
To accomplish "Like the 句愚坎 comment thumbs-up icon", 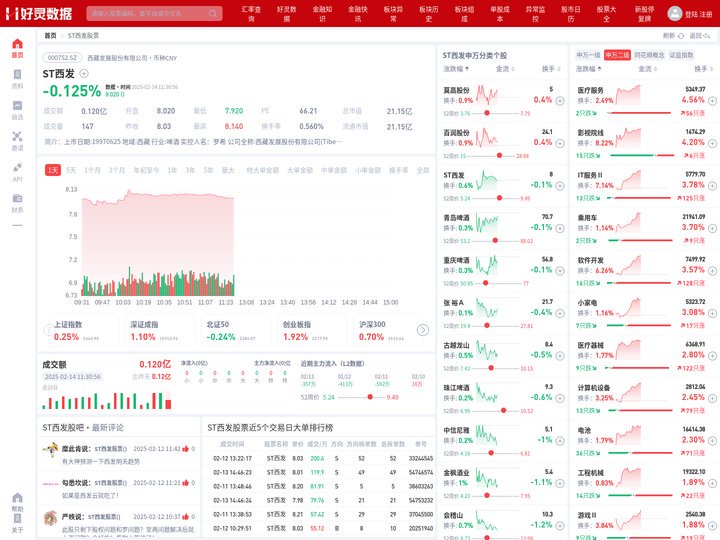I will [x=186, y=483].
